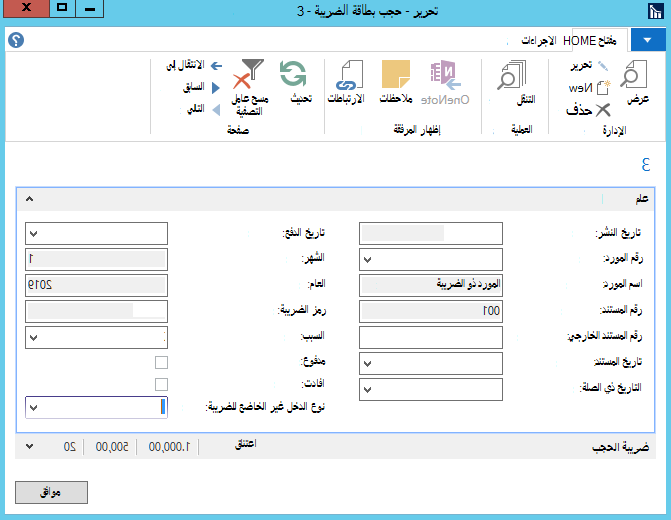Click the رقم المستند field showing 001
Image resolution: width=671 pixels, height=520 pixels.
pyautogui.click(x=431, y=311)
